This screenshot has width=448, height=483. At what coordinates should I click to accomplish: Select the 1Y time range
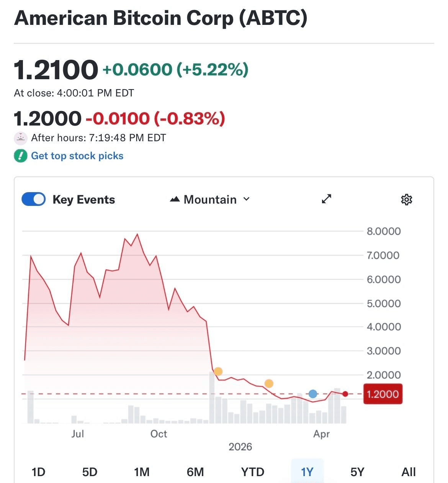pyautogui.click(x=307, y=472)
